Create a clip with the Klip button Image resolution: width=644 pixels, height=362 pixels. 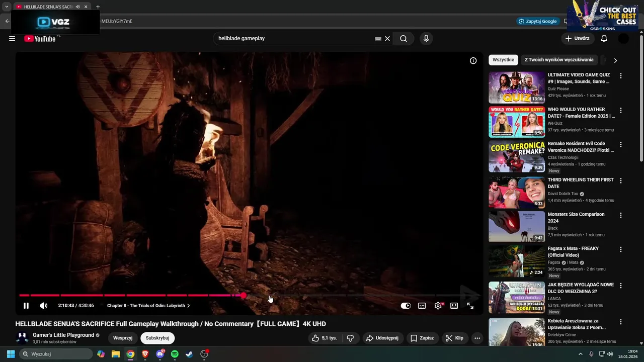click(x=454, y=338)
